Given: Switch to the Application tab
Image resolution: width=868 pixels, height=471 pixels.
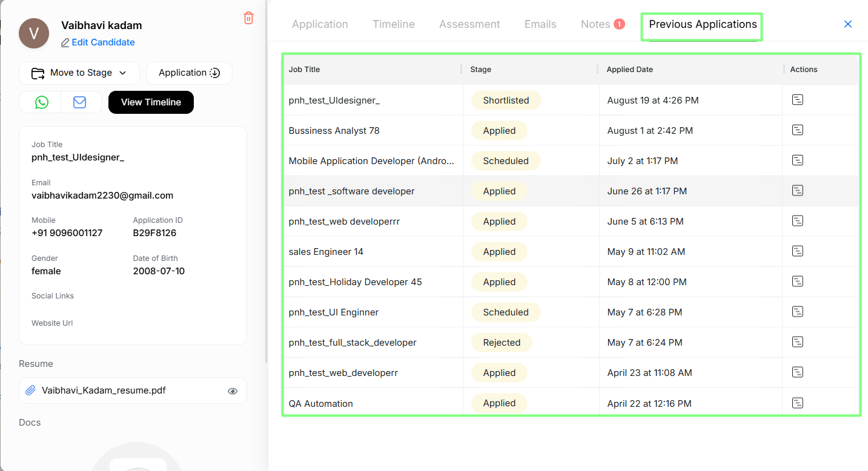Looking at the screenshot, I should point(320,24).
